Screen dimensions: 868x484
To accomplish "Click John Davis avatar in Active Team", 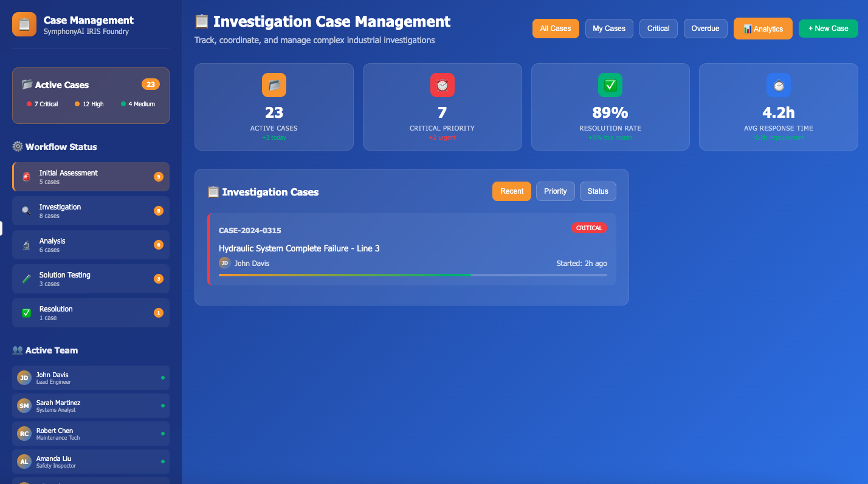I will coord(24,378).
